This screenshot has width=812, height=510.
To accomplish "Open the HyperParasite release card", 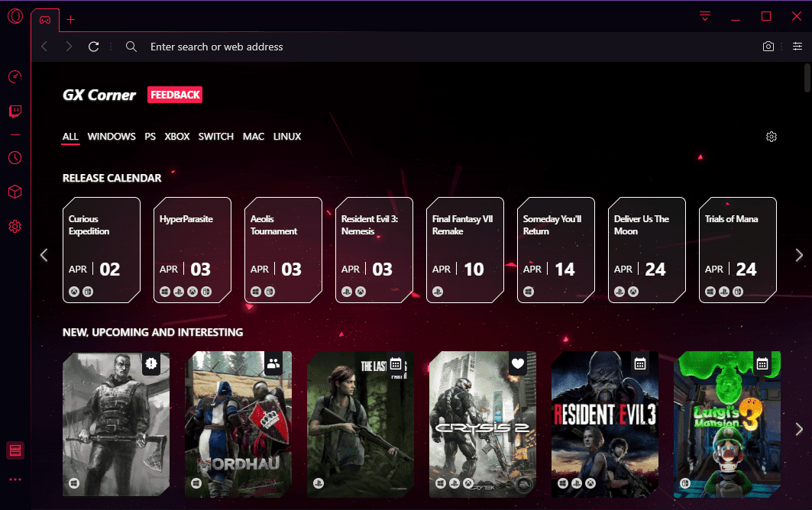I will coord(192,250).
